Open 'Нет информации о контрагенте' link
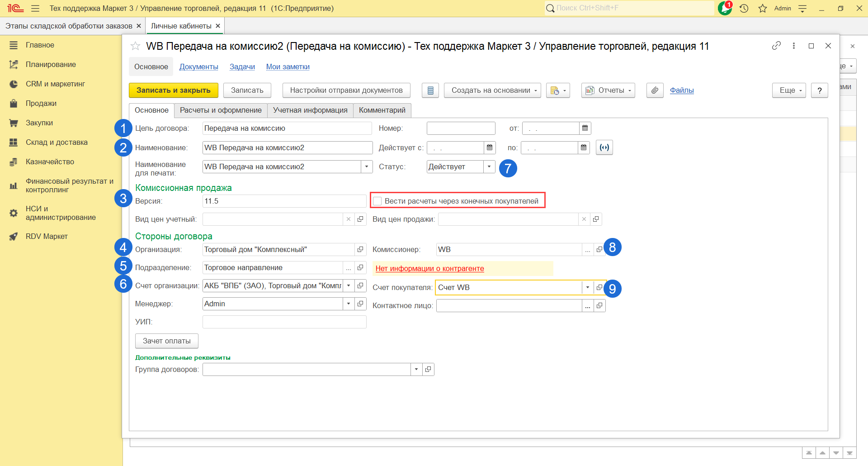868x466 pixels. click(x=429, y=269)
